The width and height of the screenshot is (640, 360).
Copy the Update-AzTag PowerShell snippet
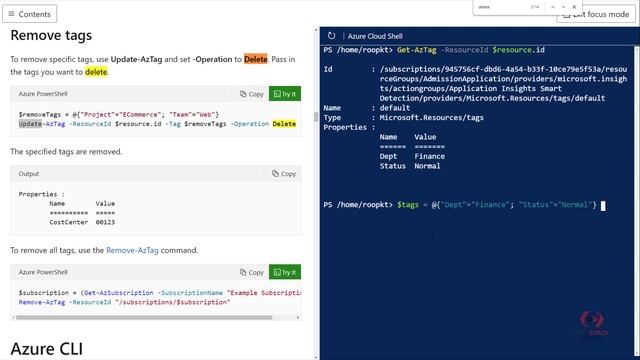pos(251,94)
